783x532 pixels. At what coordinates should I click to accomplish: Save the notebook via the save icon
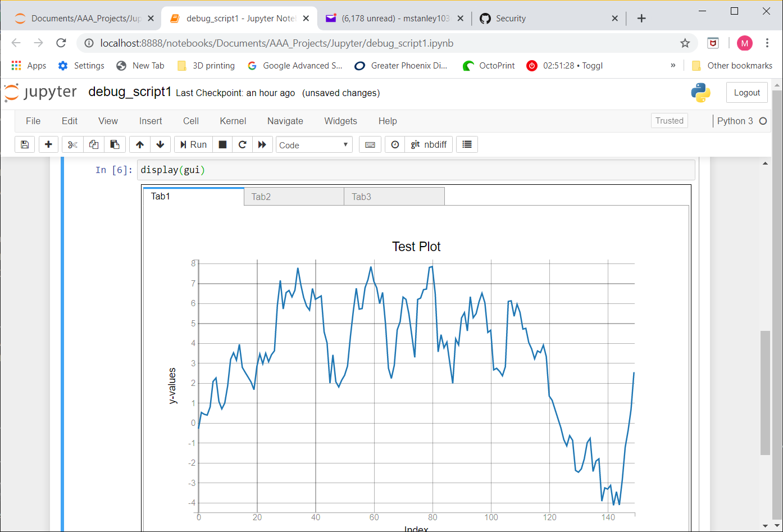pos(25,144)
